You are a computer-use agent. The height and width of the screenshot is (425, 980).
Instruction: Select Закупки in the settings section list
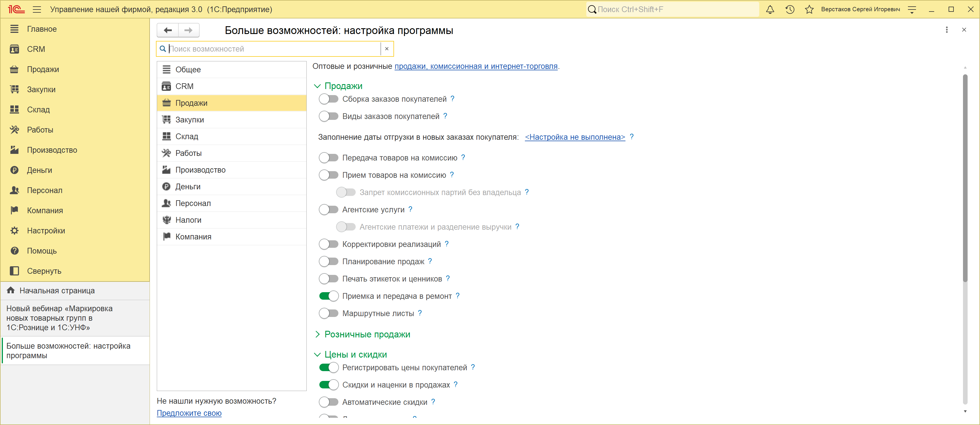pos(231,120)
